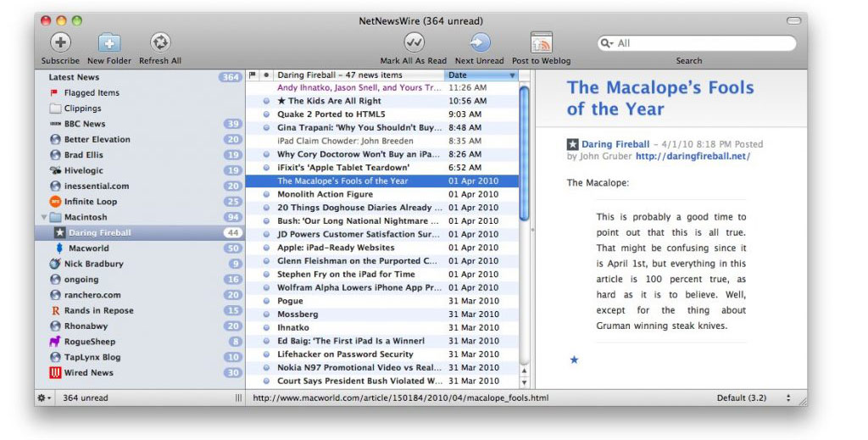This screenshot has width=868, height=440.
Task: Open the gear action menu in status bar
Action: 44,398
